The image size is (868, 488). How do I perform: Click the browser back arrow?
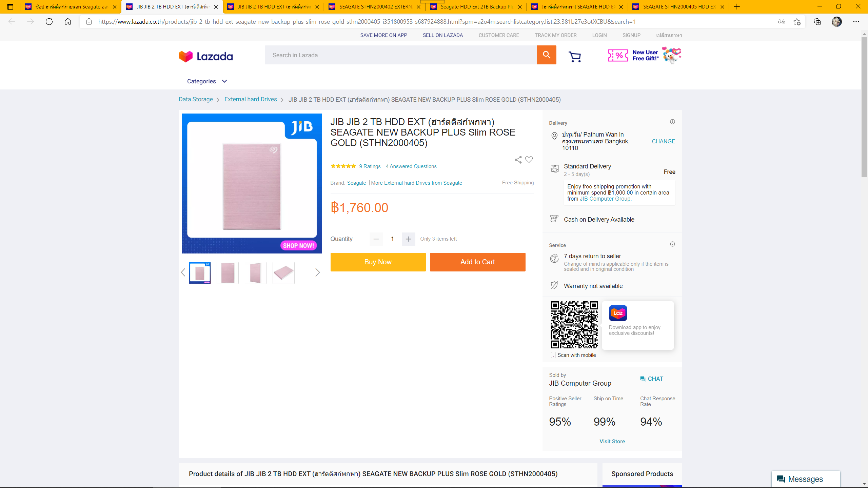(x=12, y=22)
